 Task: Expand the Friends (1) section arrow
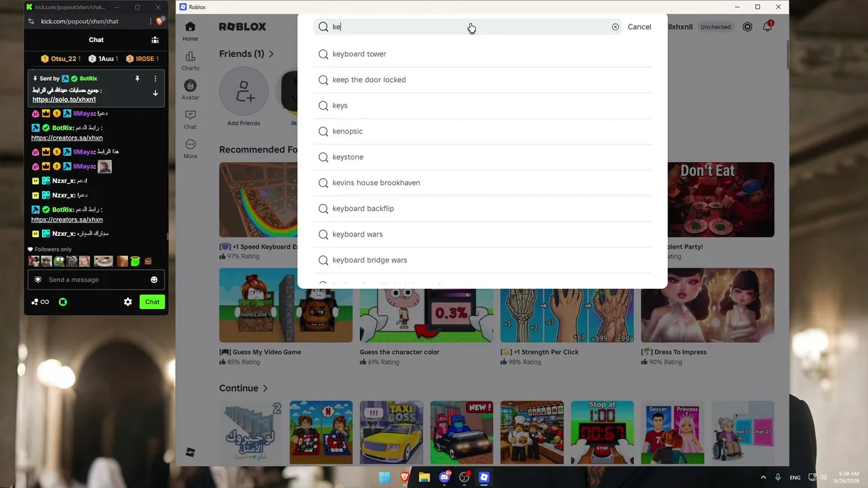coord(271,54)
